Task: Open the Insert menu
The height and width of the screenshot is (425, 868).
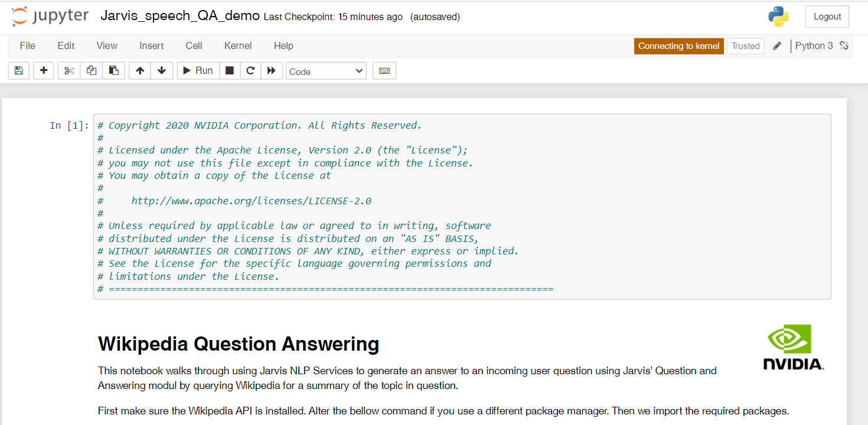Action: [x=152, y=45]
